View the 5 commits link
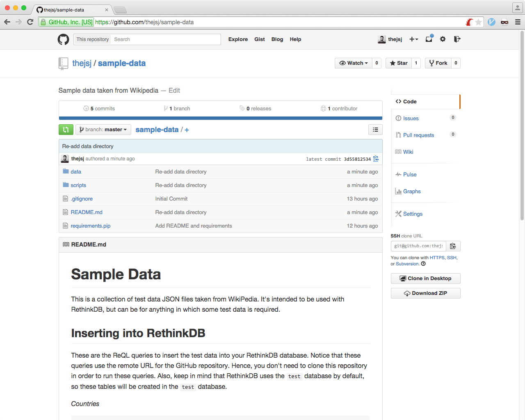The image size is (525, 420). pyautogui.click(x=99, y=109)
